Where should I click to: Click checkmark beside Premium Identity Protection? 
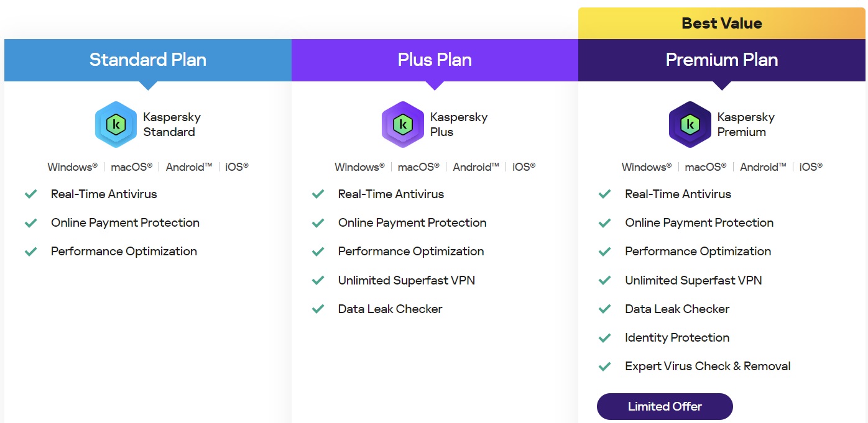[605, 338]
